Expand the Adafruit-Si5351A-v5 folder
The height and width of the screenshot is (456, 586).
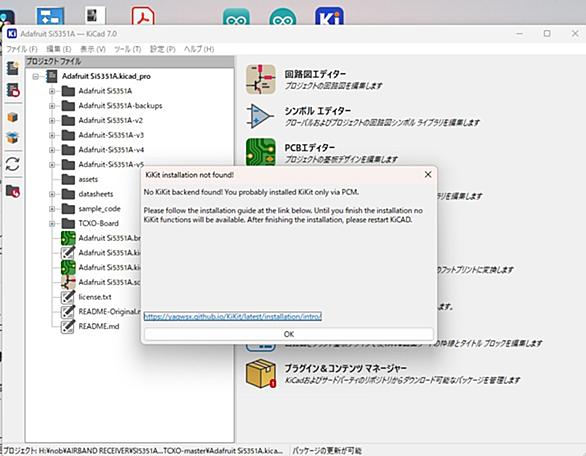coord(52,165)
